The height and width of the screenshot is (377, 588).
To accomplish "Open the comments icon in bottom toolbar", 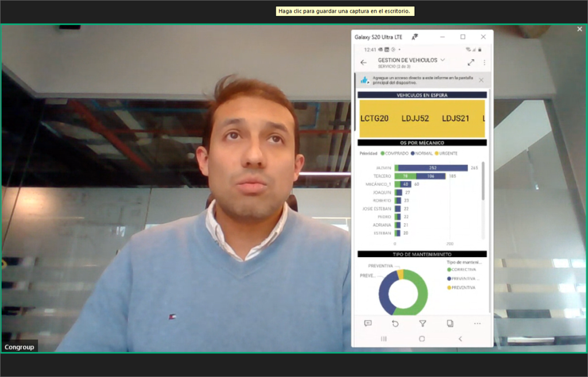I will [x=368, y=324].
